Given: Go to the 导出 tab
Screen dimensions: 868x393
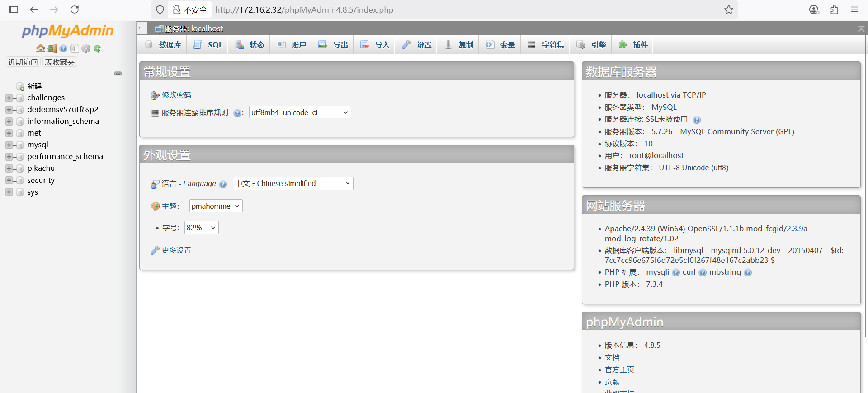Looking at the screenshot, I should click(333, 45).
